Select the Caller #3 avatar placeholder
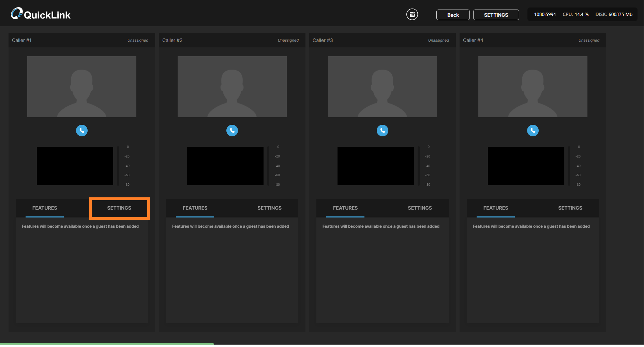This screenshot has width=644, height=347. coord(383,87)
